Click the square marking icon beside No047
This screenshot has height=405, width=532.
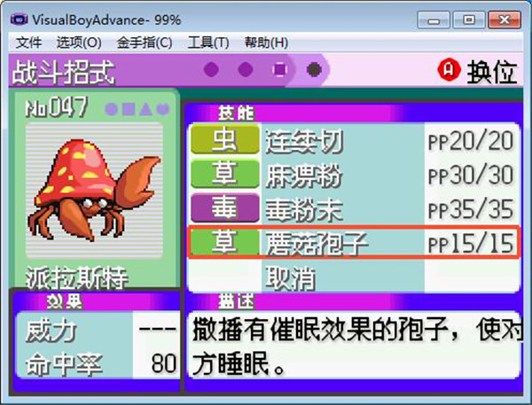click(x=129, y=109)
